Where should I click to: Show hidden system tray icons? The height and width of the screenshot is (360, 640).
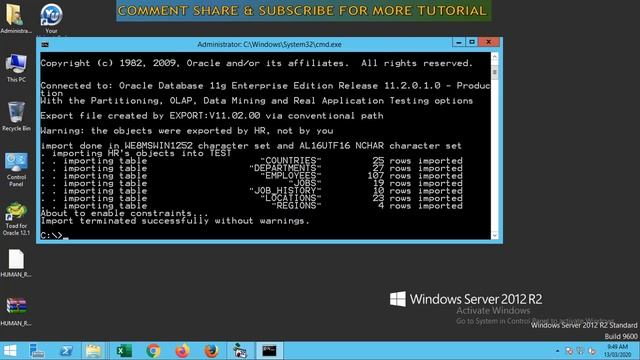click(x=557, y=351)
